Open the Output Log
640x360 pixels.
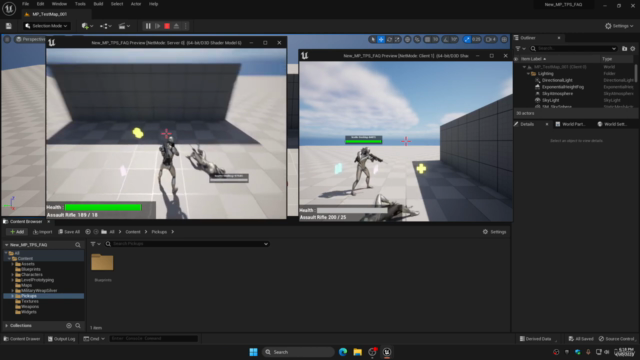62,339
